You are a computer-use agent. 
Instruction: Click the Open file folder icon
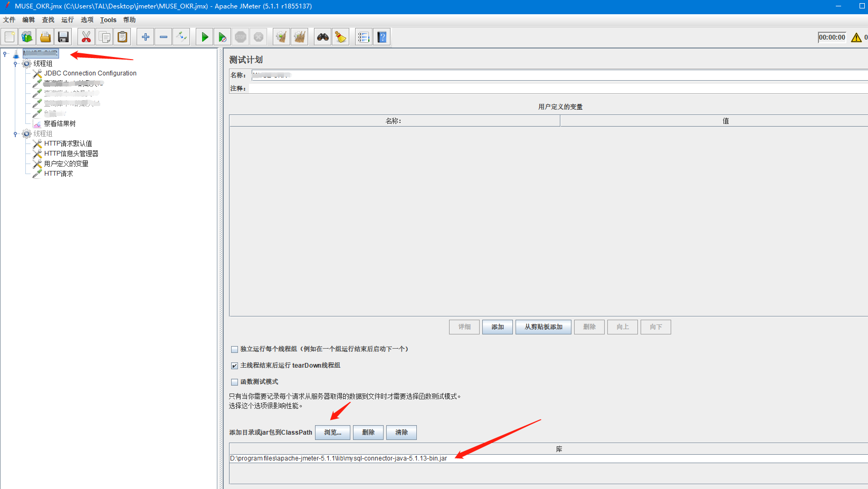(x=45, y=37)
